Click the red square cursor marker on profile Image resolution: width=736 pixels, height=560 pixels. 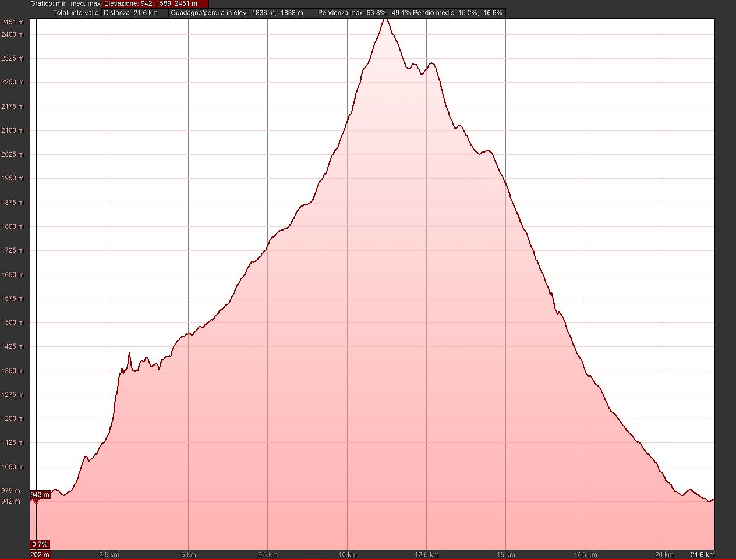[x=36, y=501]
